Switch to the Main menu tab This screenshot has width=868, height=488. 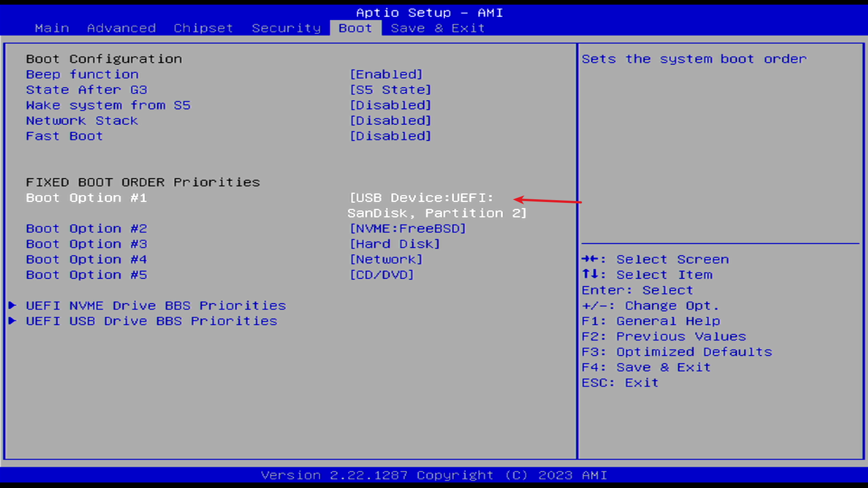pos(52,28)
